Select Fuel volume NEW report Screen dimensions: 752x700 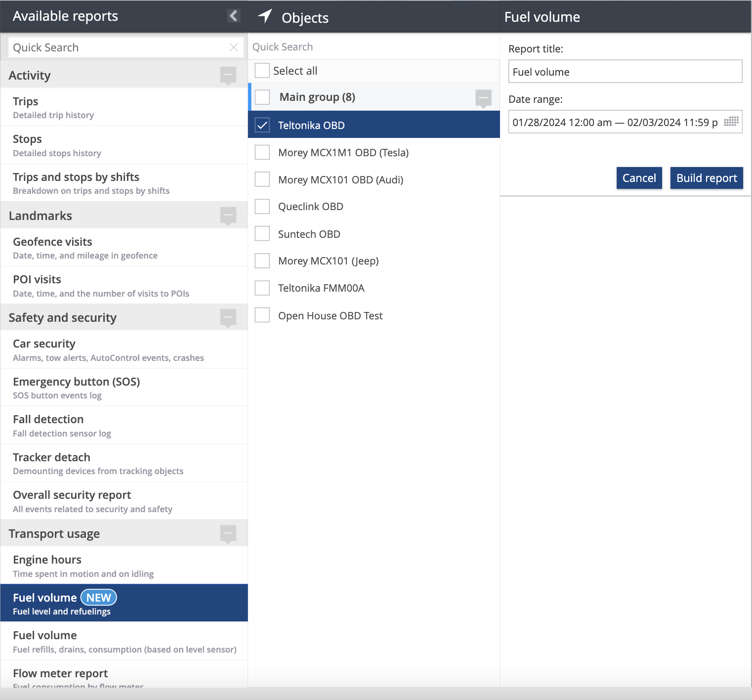[124, 603]
